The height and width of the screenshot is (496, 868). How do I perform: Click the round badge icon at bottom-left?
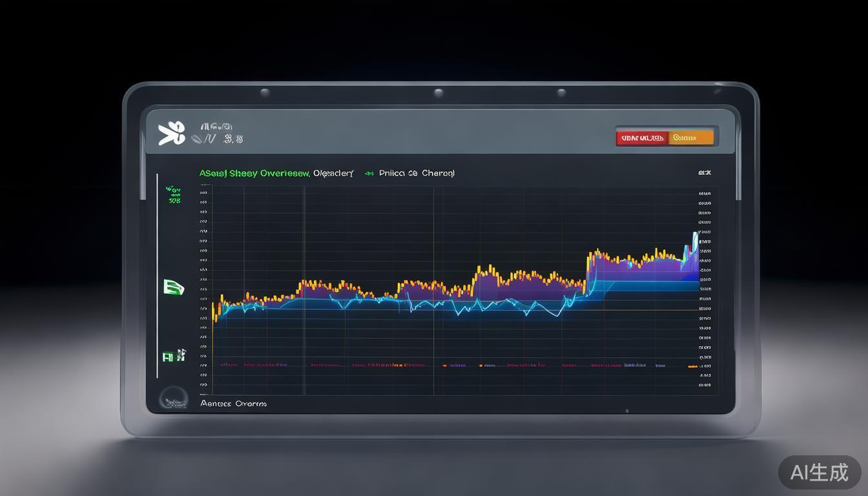click(173, 398)
